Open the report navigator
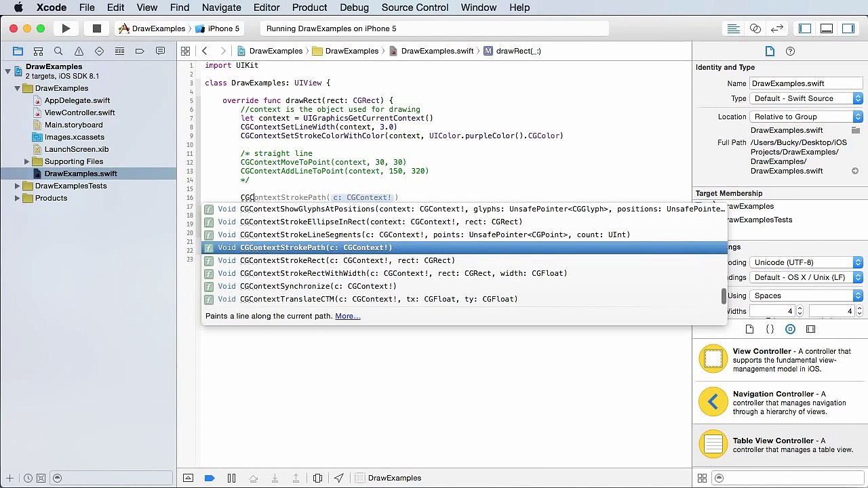The image size is (868, 488). pos(160,51)
